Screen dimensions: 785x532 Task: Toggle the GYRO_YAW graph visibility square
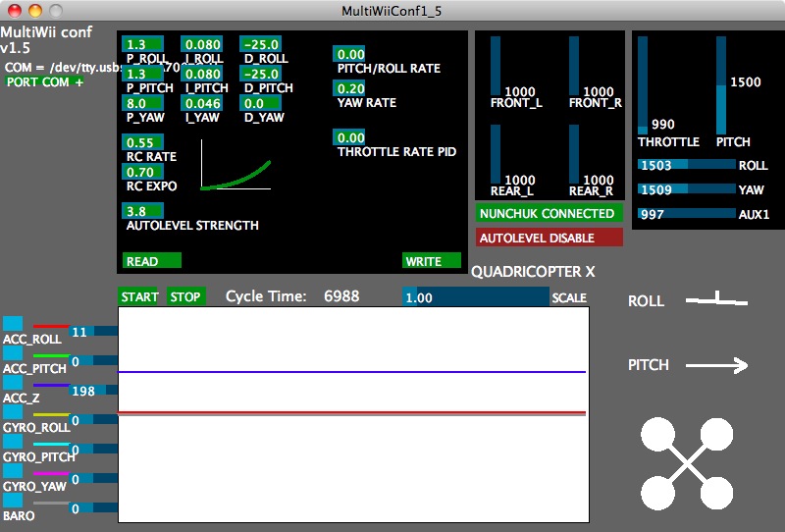(13, 471)
